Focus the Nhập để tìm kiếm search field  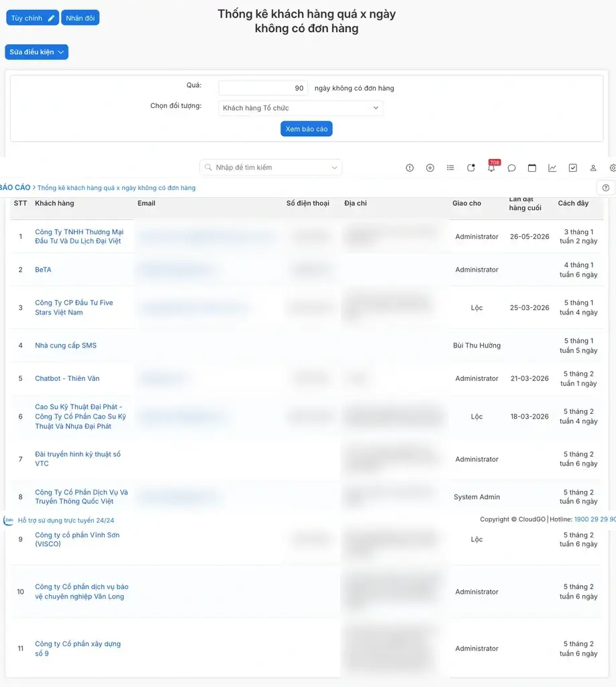[271, 167]
